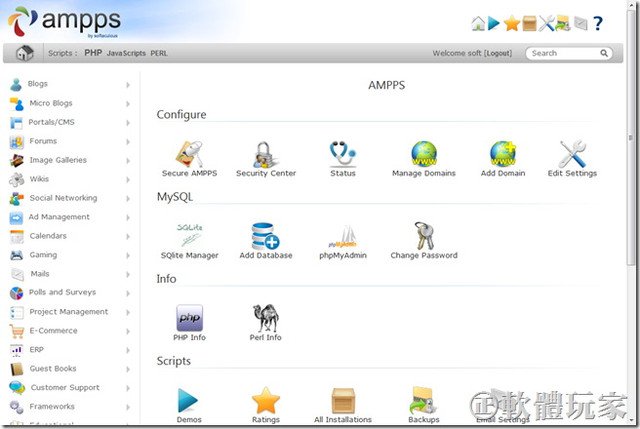Open All Installations box icon
The height and width of the screenshot is (429, 640).
(x=343, y=400)
